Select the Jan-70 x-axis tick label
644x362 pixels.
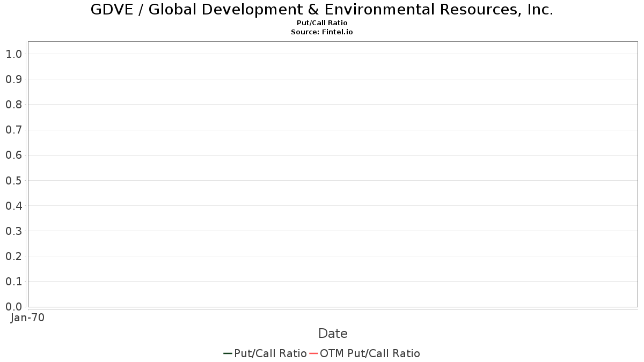point(27,317)
